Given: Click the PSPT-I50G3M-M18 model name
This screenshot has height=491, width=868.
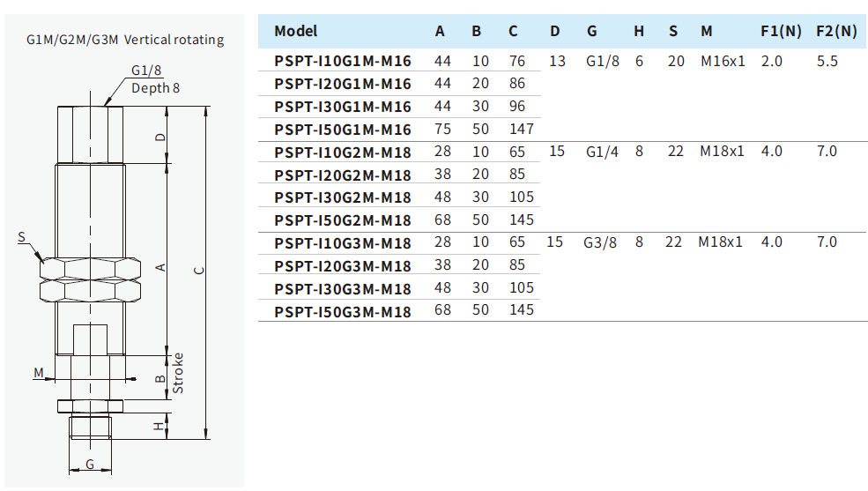Looking at the screenshot, I should 342,311.
